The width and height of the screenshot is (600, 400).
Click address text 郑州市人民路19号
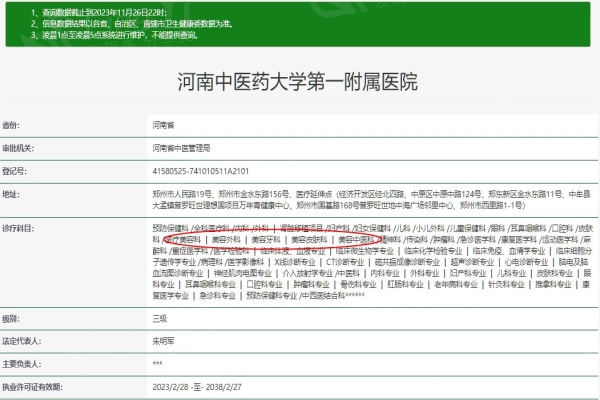coord(182,194)
